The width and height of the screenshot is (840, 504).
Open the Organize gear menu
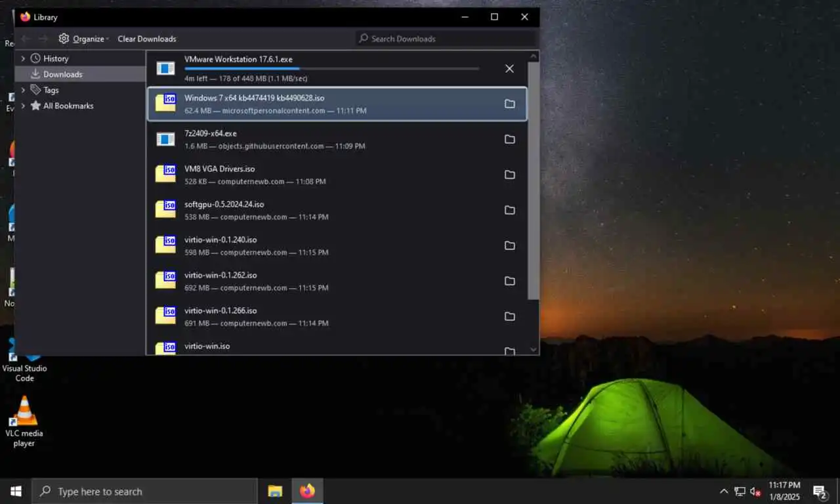click(x=83, y=39)
